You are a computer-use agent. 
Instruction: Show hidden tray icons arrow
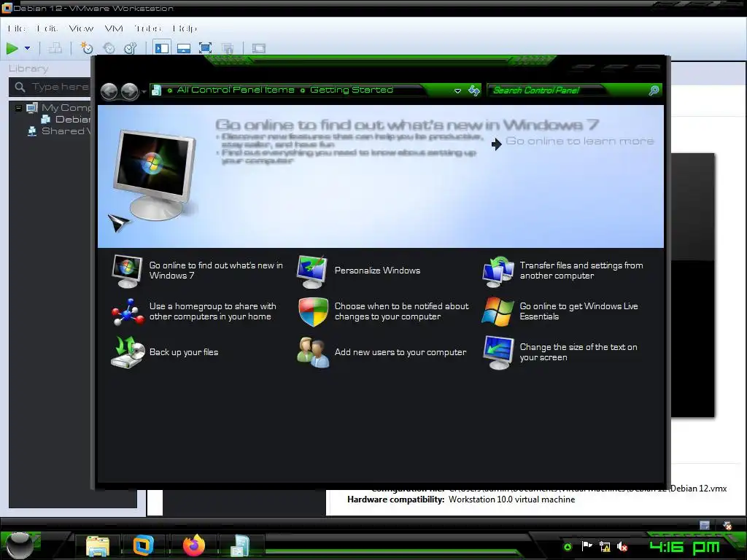568,547
